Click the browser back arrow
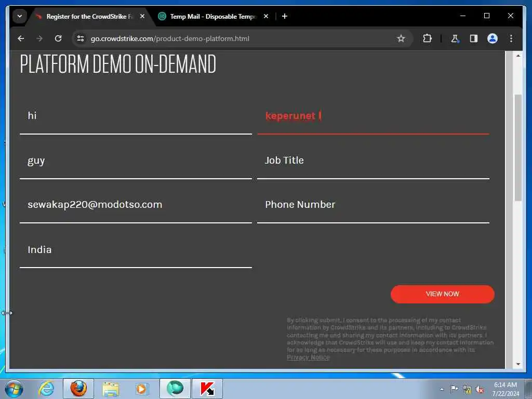 point(21,38)
